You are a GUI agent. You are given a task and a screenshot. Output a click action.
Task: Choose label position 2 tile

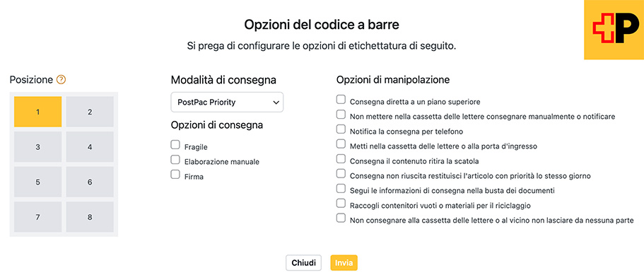(90, 112)
